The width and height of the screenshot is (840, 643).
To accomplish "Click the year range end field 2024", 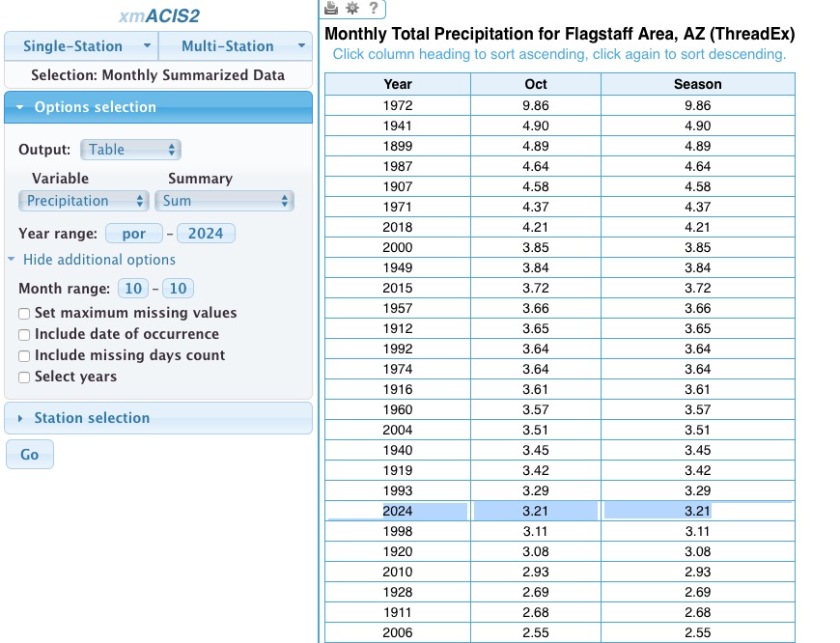I will (x=206, y=234).
